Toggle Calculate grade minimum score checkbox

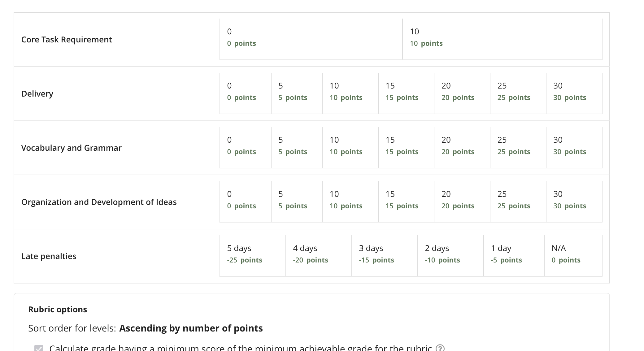click(x=39, y=348)
